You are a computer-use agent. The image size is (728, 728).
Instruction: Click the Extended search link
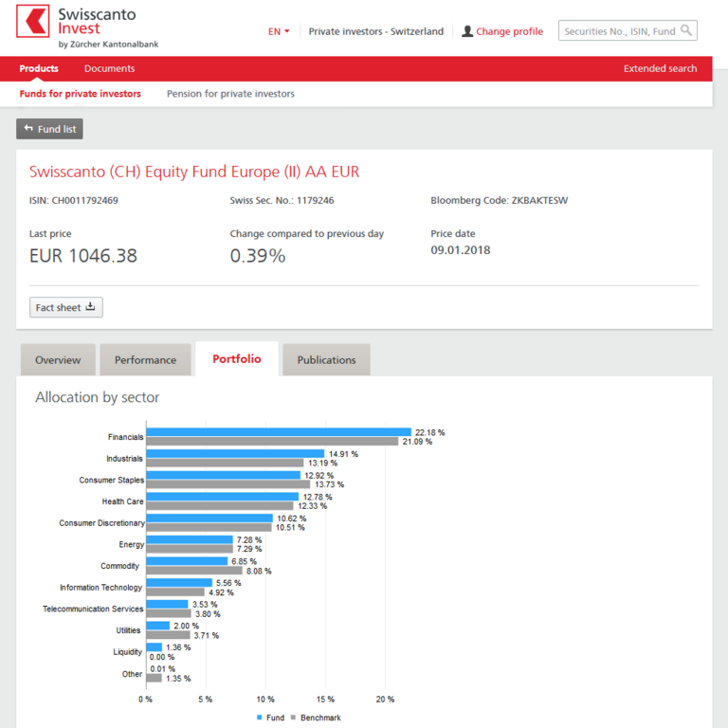pyautogui.click(x=660, y=68)
